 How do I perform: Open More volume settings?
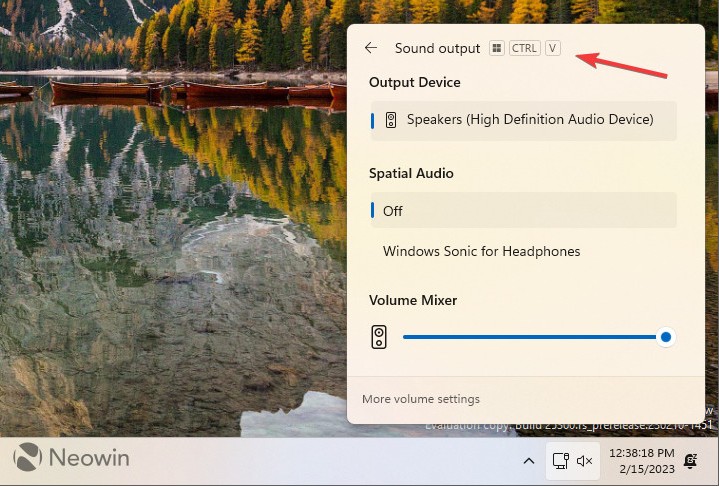421,399
